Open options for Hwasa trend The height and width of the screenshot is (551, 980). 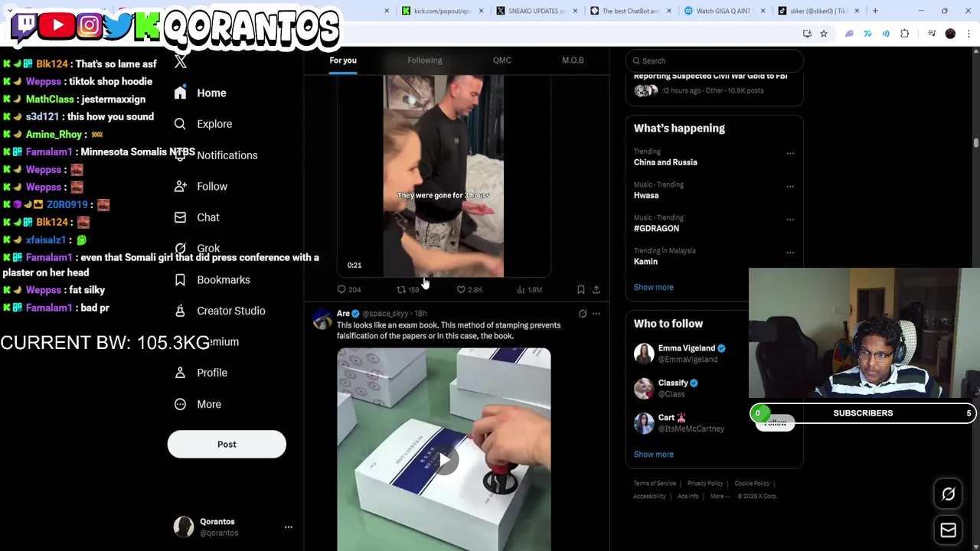790,186
